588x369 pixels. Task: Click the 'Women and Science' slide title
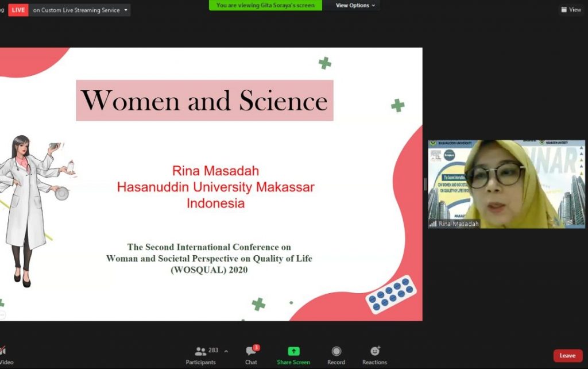click(x=204, y=101)
